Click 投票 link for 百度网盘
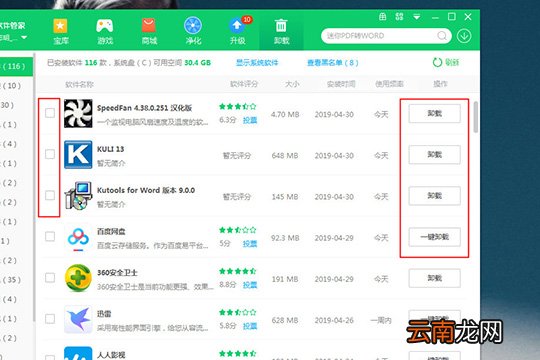Image resolution: width=540 pixels, height=360 pixels. click(x=250, y=244)
